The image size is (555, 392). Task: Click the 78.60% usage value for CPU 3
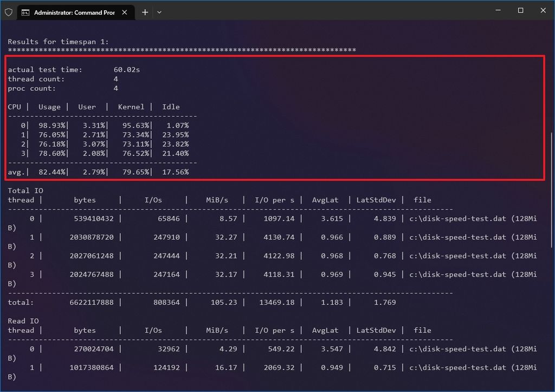pos(52,153)
